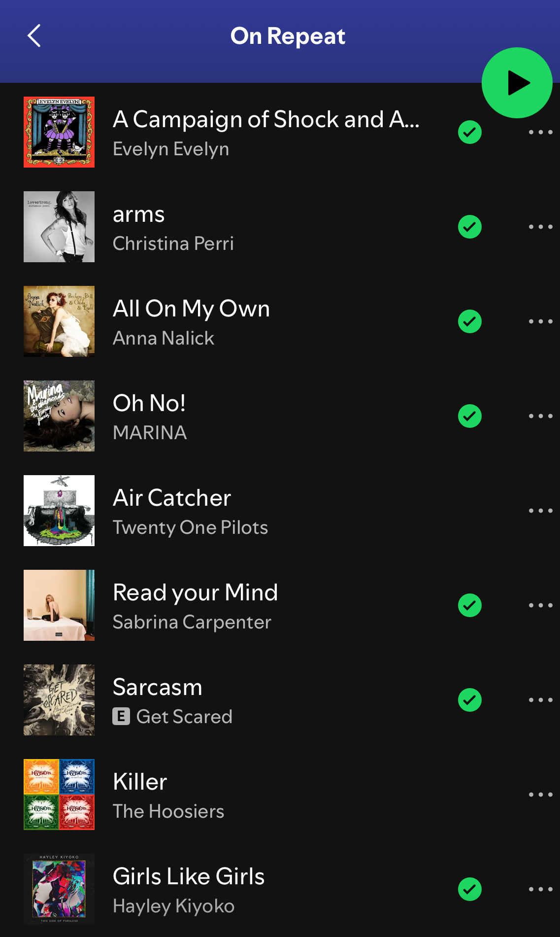
Task: Open three-dot menu for Sarcasm
Action: point(540,700)
